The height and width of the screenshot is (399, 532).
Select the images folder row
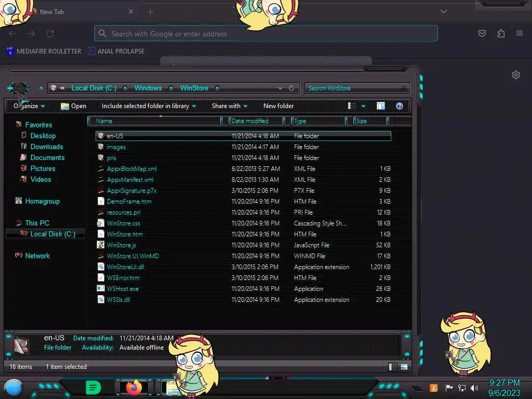click(x=243, y=147)
